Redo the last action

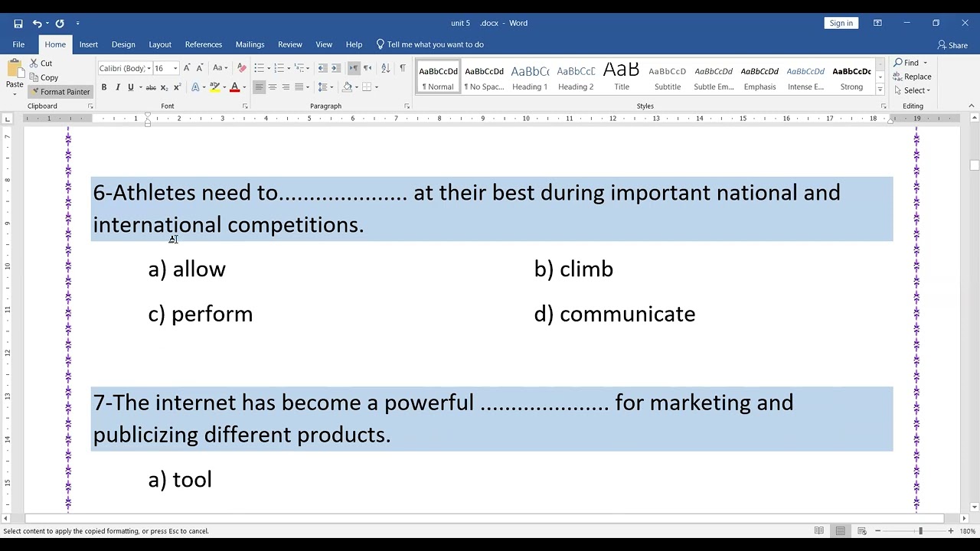click(x=60, y=23)
